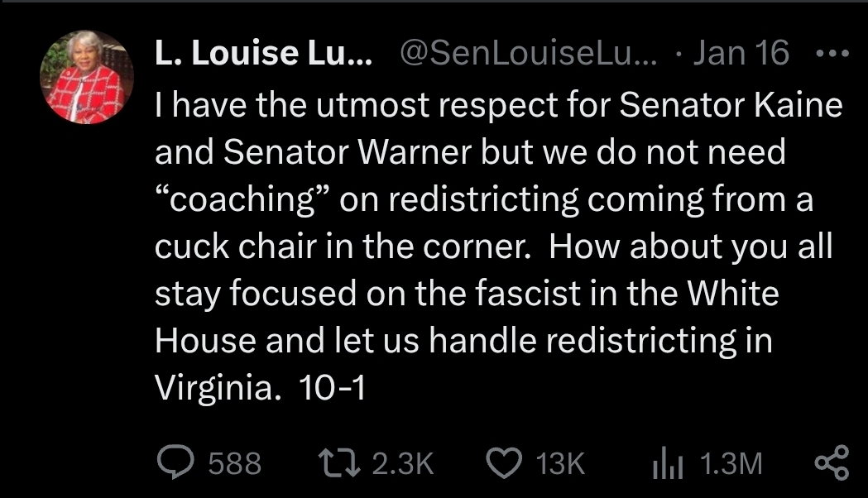The width and height of the screenshot is (868, 498).
Task: Open the @SenLouiseLu... handle link
Action: pos(529,55)
